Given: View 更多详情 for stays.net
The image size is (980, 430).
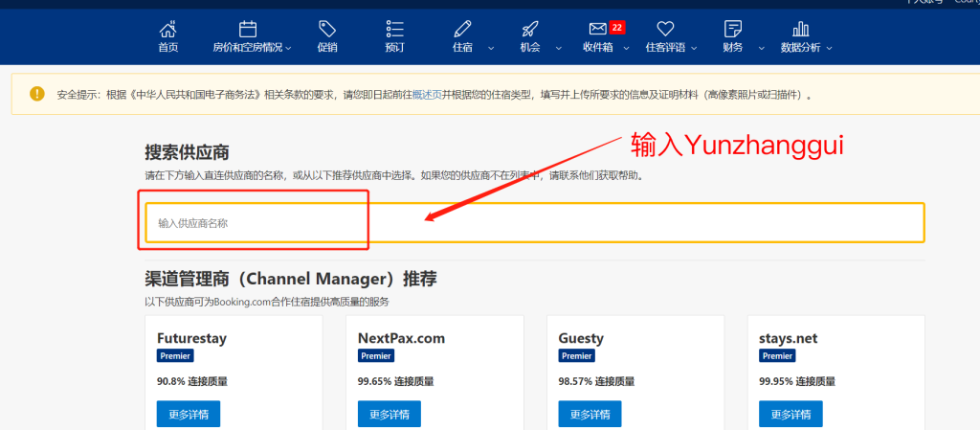Looking at the screenshot, I should tap(791, 414).
